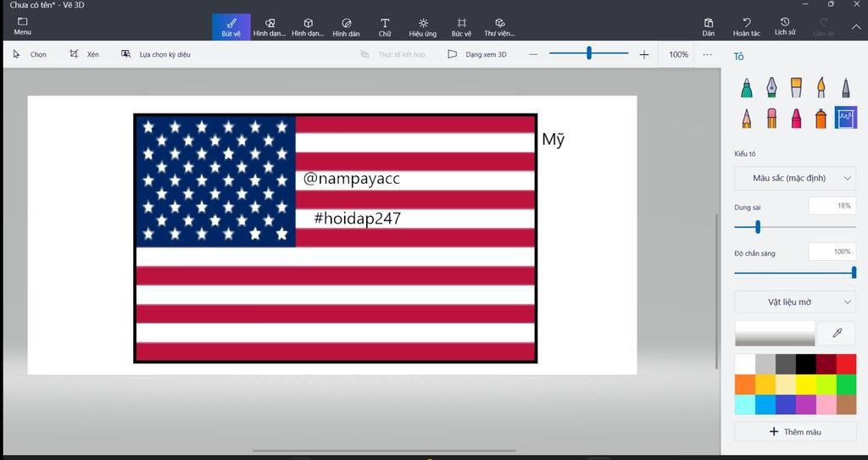868x460 pixels.
Task: Open the Bức vẽ canvas tab
Action: (x=461, y=26)
